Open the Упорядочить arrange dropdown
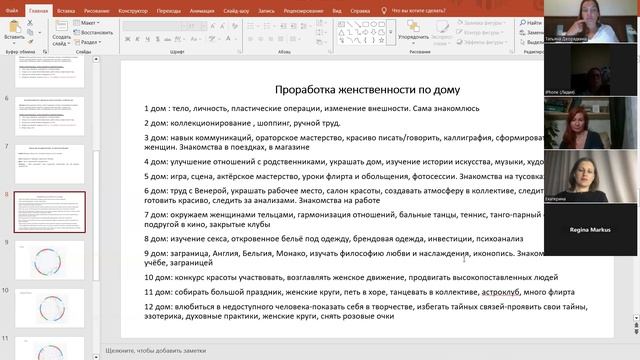Image resolution: width=640 pixels, height=360 pixels. 413,32
